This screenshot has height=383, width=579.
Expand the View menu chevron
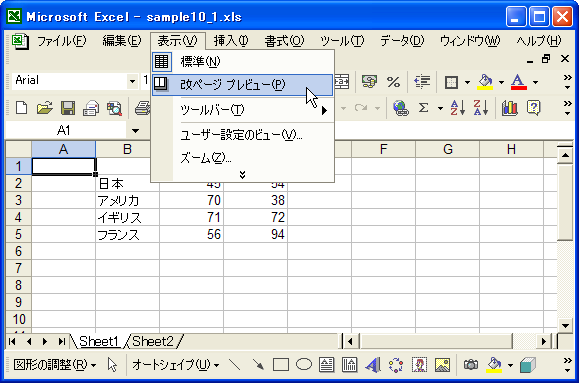click(242, 175)
